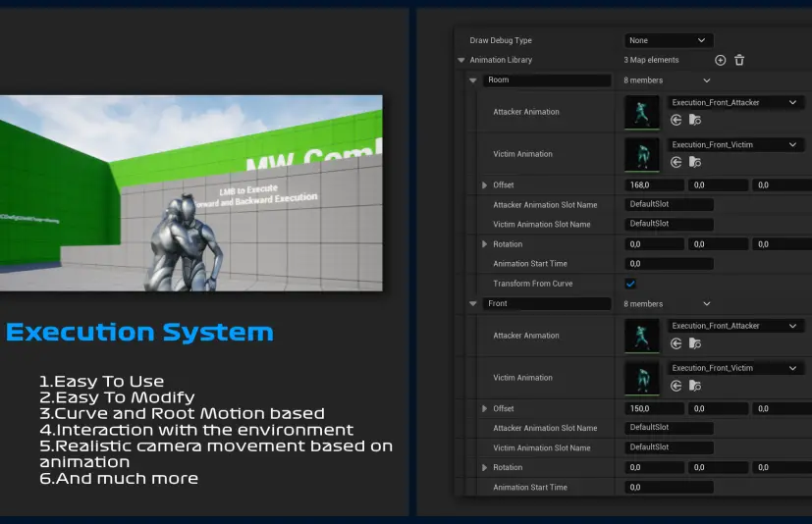Disable the Transform From Curve checkbox

click(630, 284)
